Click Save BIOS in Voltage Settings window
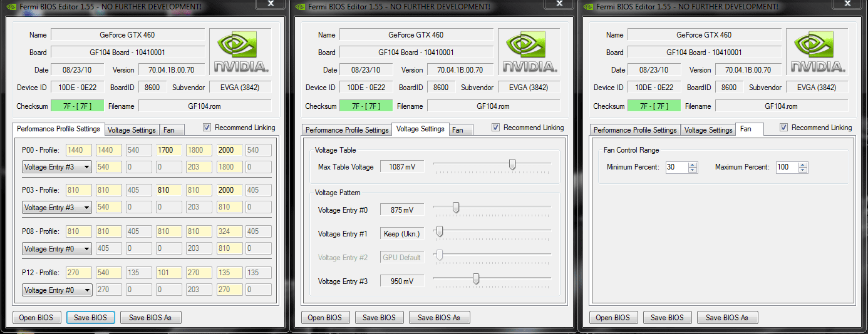This screenshot has height=334, width=868. [380, 317]
